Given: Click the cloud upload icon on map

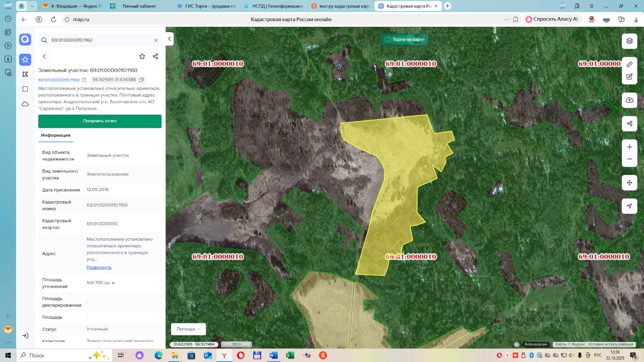Looking at the screenshot, I should click(629, 100).
